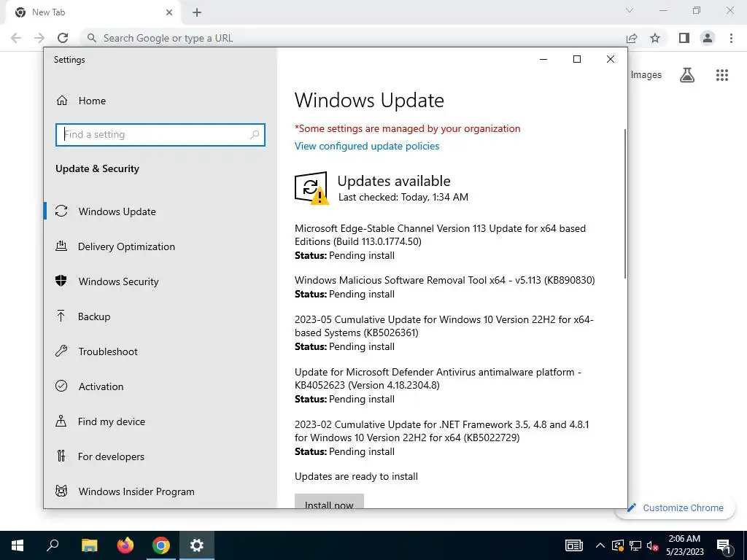Click the For developers tools icon
The width and height of the screenshot is (747, 560).
tap(61, 456)
